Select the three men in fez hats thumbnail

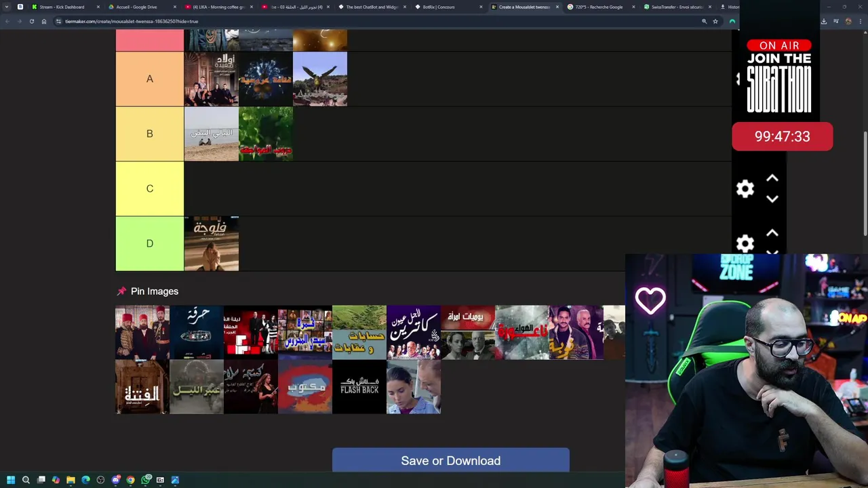click(x=142, y=332)
